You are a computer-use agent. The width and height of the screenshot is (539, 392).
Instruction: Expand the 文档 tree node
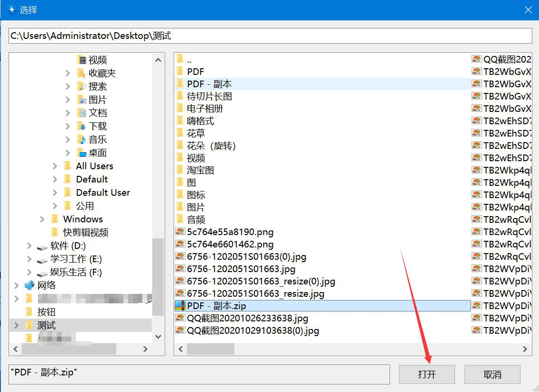[68, 113]
